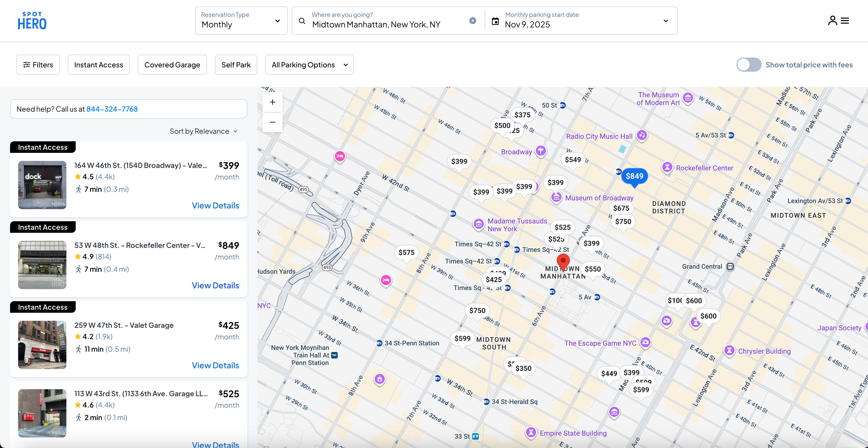Screen dimensions: 868x448
Task: Select the highlighted $849 map price marker
Action: coord(634,176)
